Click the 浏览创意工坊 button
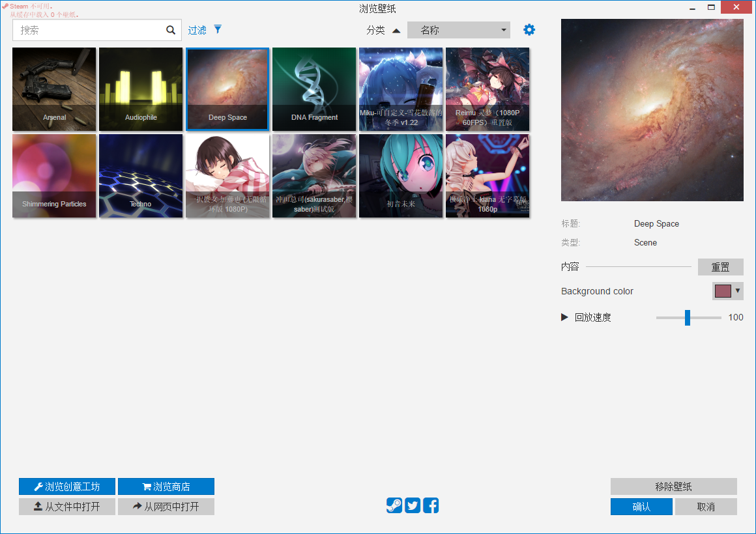This screenshot has height=534, width=756. tap(67, 486)
